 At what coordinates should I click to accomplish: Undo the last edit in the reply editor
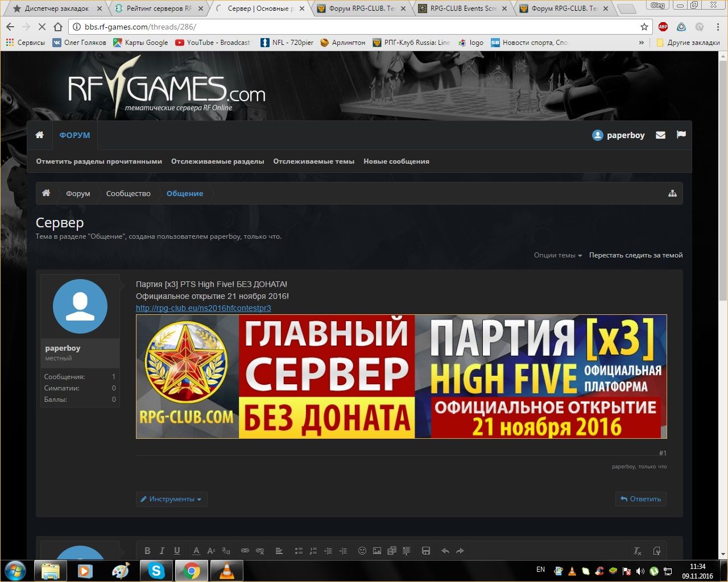[445, 551]
